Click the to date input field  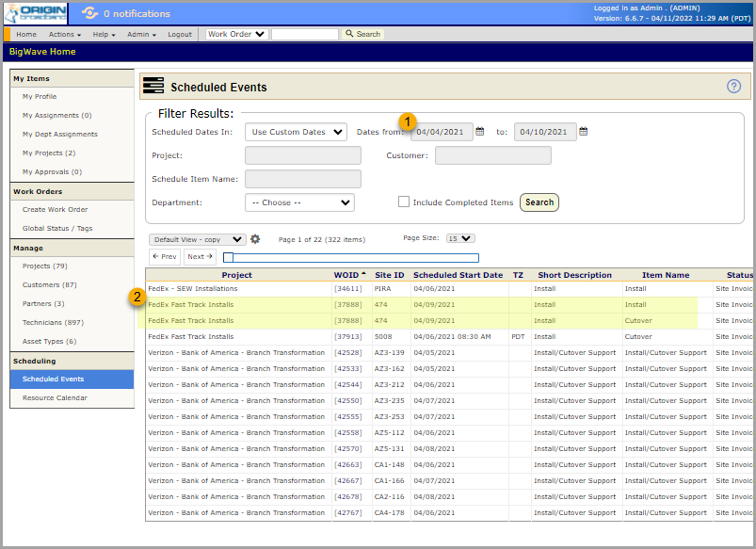click(x=545, y=132)
